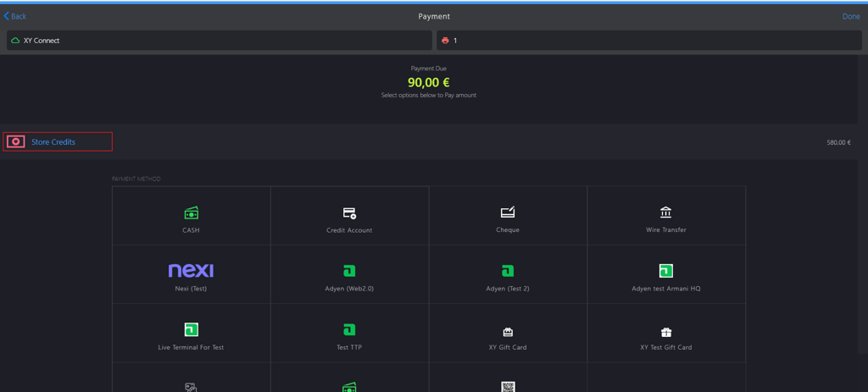Pick Live Terminal For Test tile
The height and width of the screenshot is (392, 868).
click(191, 334)
